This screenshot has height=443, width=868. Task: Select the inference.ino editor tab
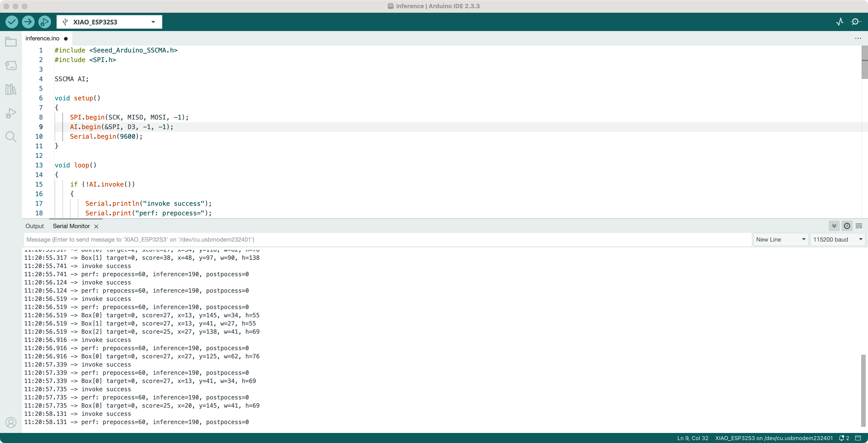(x=46, y=38)
